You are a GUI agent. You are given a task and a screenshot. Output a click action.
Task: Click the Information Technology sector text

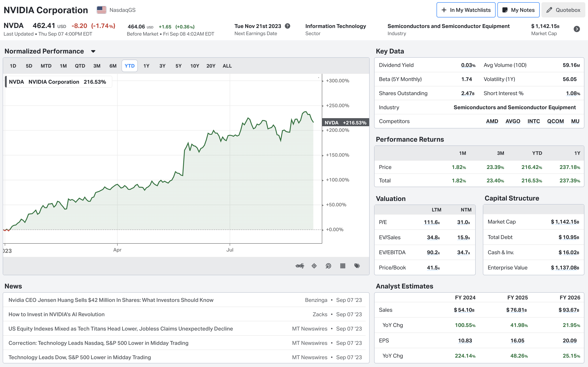coord(335,26)
